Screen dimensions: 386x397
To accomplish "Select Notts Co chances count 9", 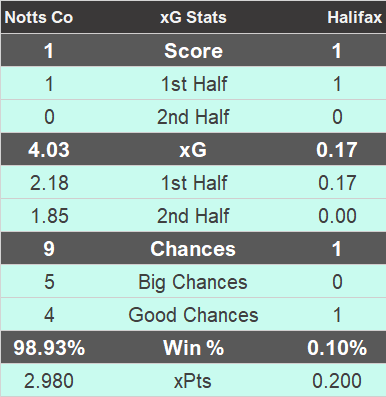I will (49, 249).
